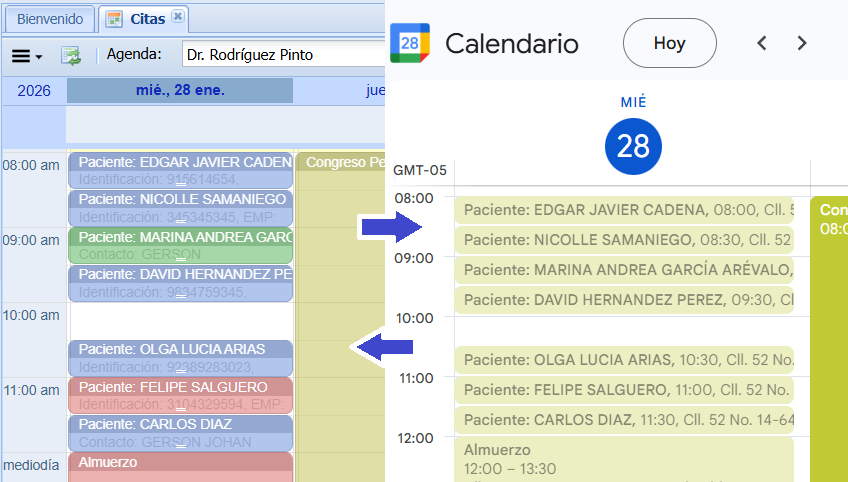Open green MARINA ANDREA appointment block
Image resolution: width=848 pixels, height=482 pixels.
[181, 245]
